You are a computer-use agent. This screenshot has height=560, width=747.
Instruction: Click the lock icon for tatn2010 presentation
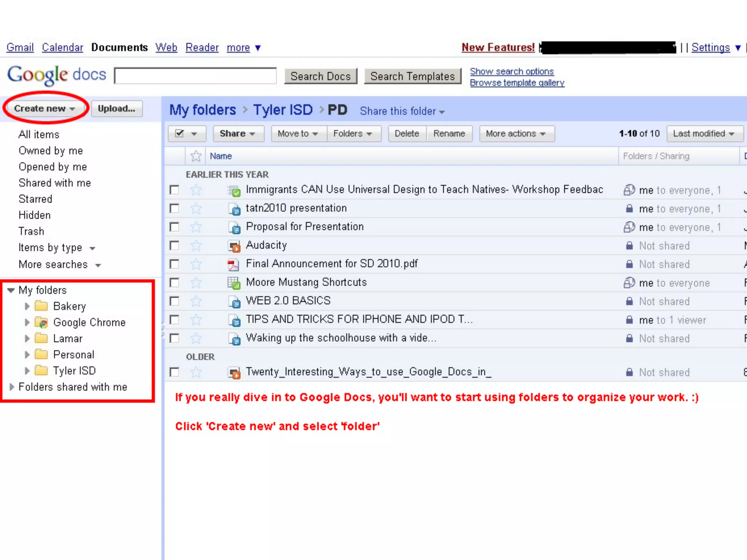pos(629,209)
